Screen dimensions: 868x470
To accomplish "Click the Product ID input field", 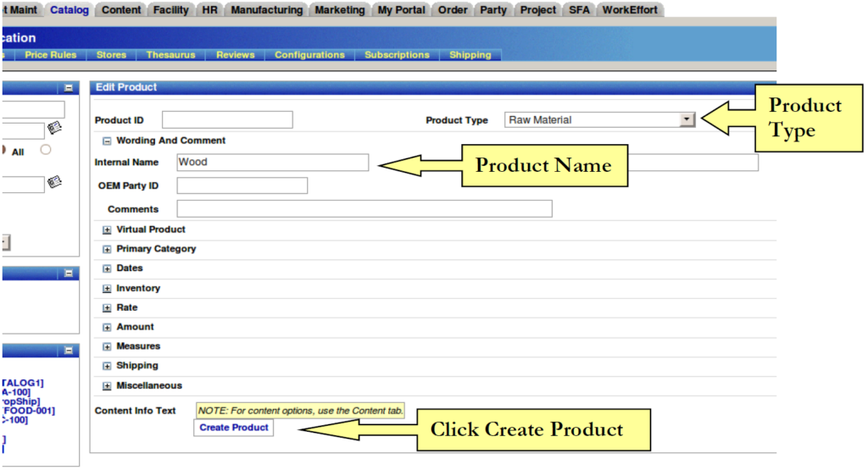I will pos(227,120).
